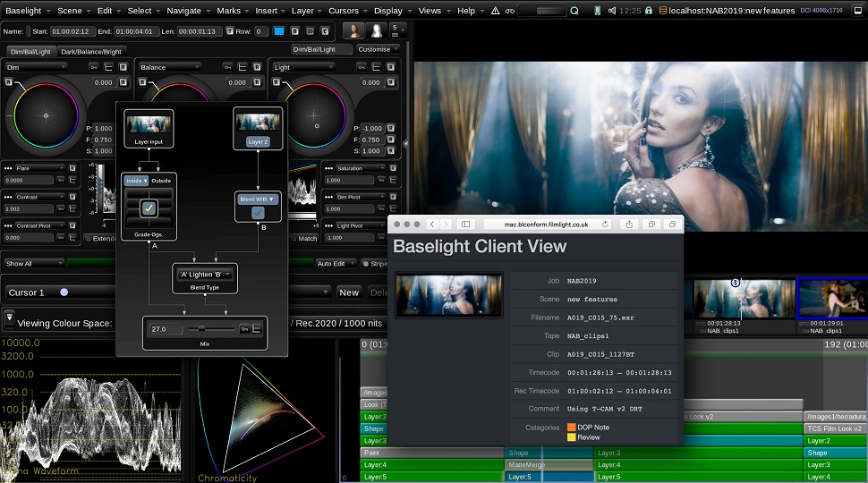Switch to the Dim/Bal/Light tab

[x=30, y=52]
